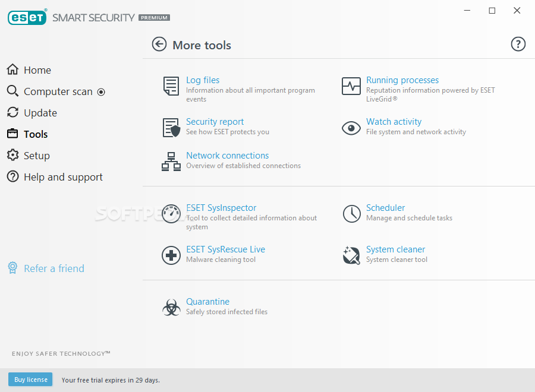Click the System cleaner broom icon

pos(351,255)
